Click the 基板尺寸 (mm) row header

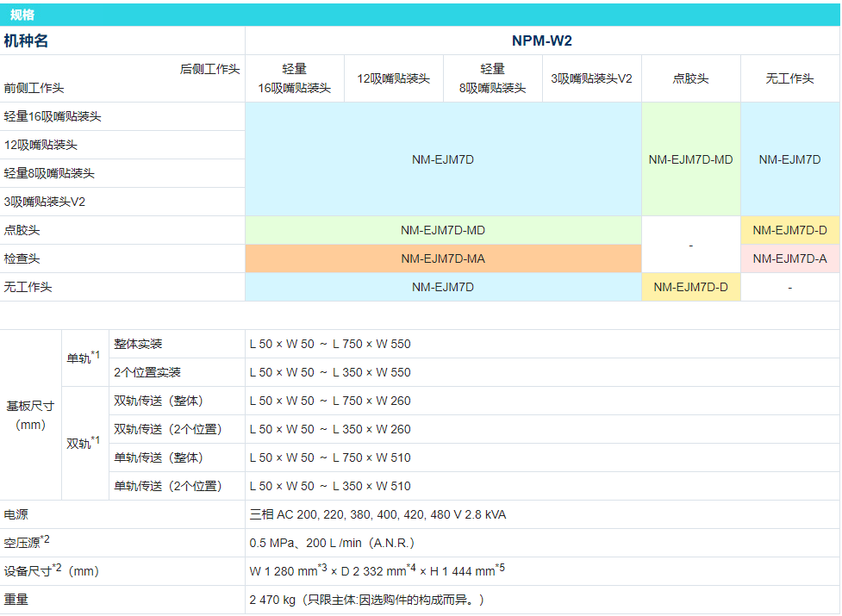[30, 414]
